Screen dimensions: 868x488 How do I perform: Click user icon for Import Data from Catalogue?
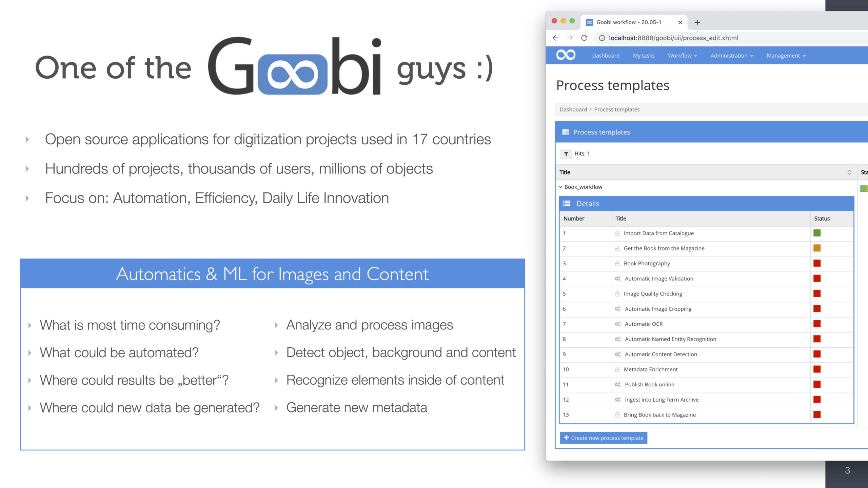(x=617, y=233)
